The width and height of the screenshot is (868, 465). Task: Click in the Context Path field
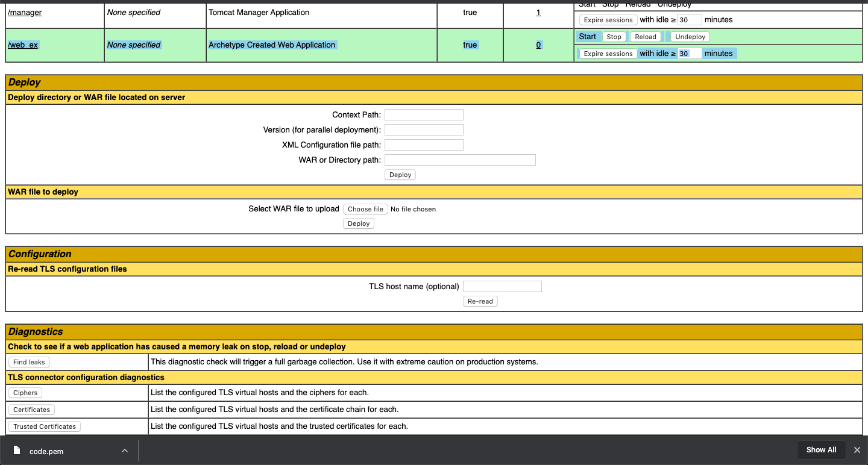point(424,114)
